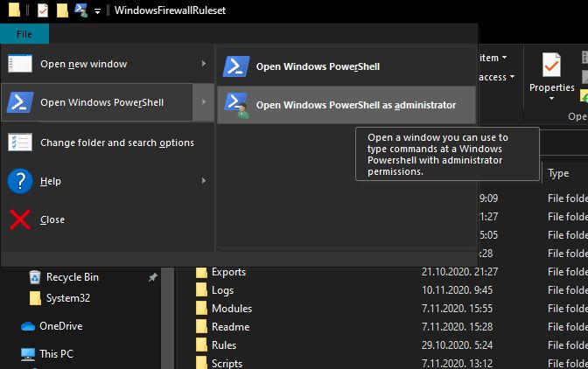Click the PowerShell icon in submenu

[x=236, y=66]
